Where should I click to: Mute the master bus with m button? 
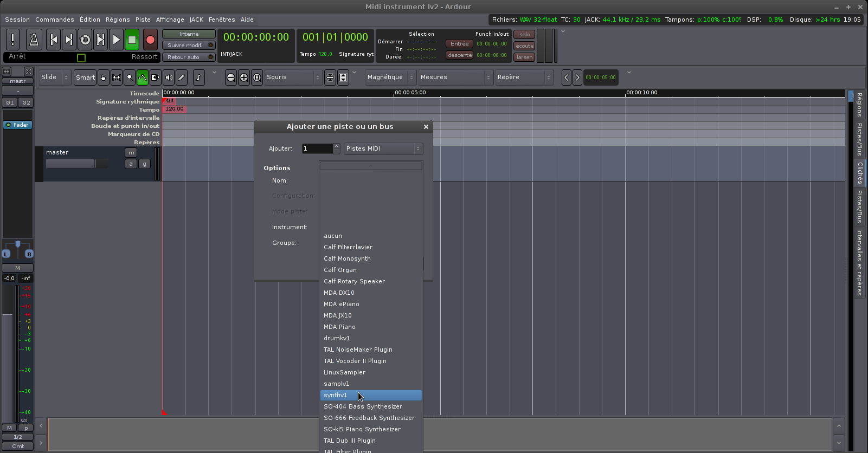(x=131, y=153)
